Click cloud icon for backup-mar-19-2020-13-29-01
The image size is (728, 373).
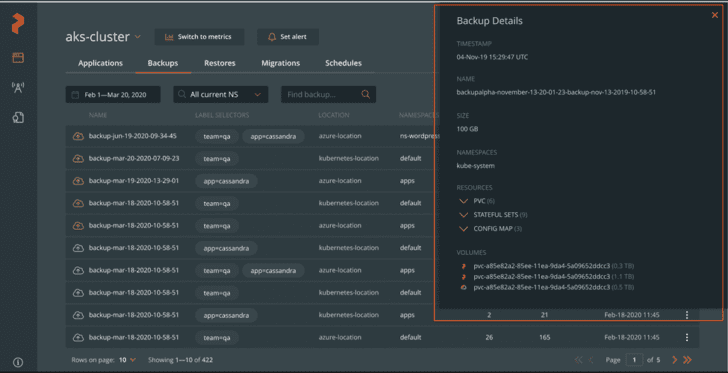[78, 181]
